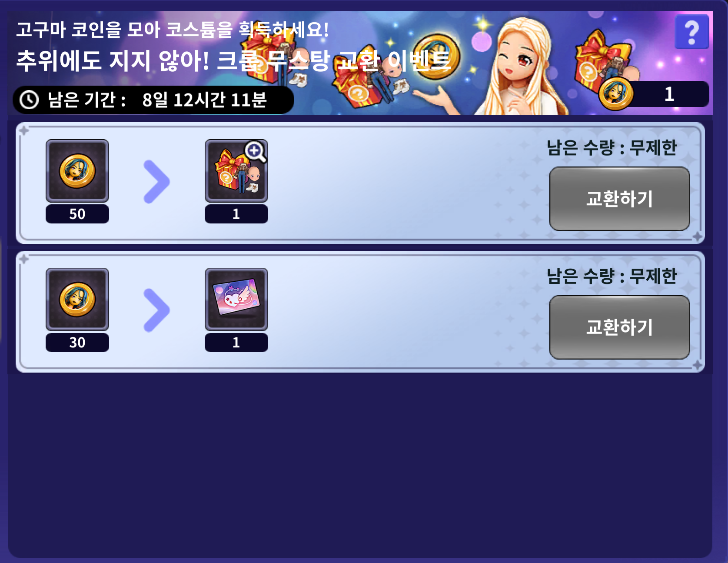Click the purple chevron arrow in the 50-coin exchange

tap(156, 182)
